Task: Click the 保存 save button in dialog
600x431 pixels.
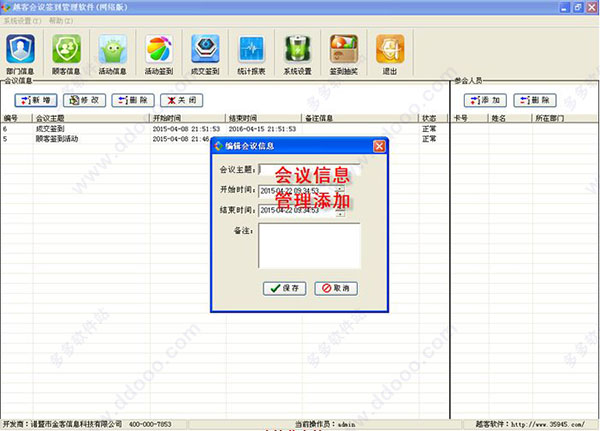Action: (x=285, y=288)
